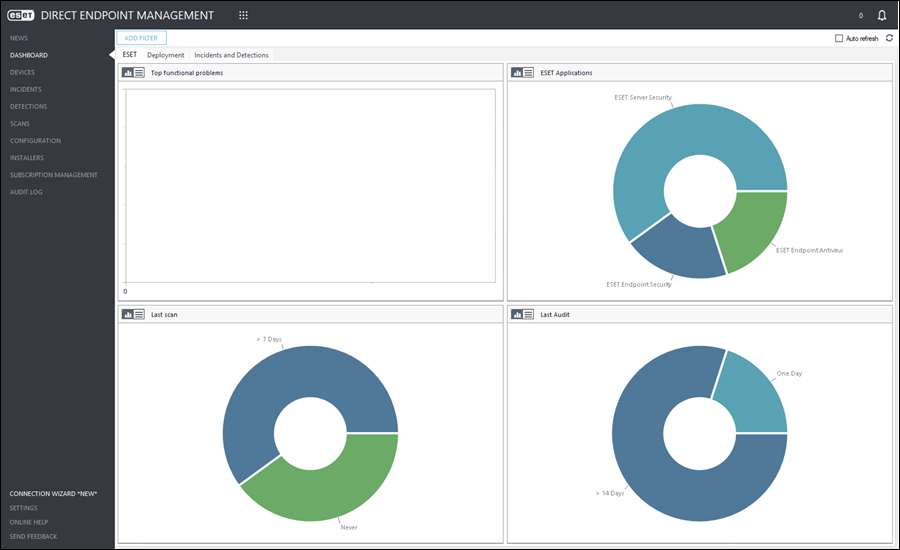This screenshot has width=900, height=550.
Task: Go to DEVICES section
Action: (22, 72)
